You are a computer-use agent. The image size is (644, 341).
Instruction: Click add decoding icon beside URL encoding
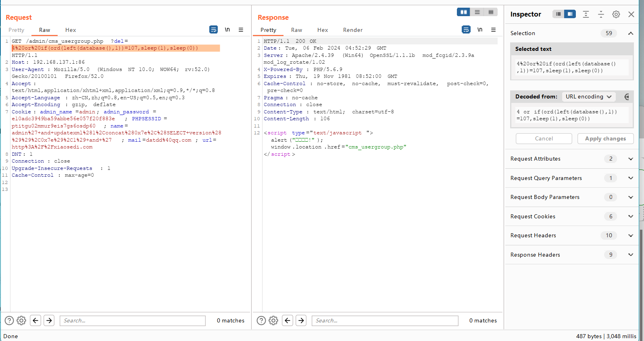pos(627,96)
